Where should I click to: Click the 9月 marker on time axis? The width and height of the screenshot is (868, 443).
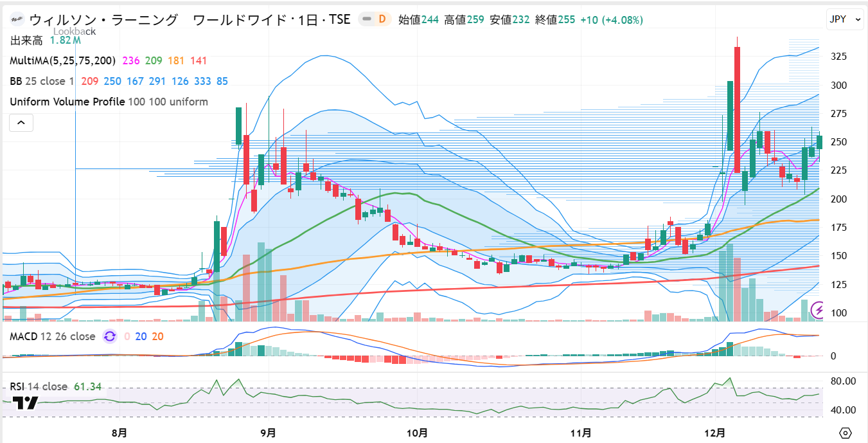268,433
